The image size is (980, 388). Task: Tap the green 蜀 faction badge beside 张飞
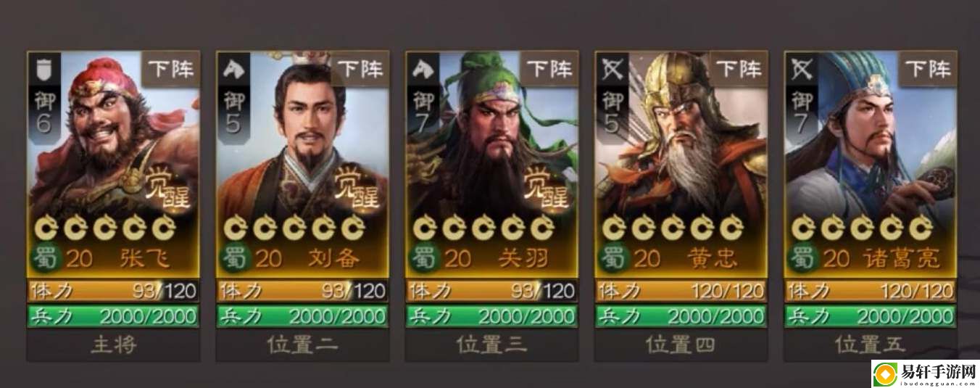coord(46,257)
